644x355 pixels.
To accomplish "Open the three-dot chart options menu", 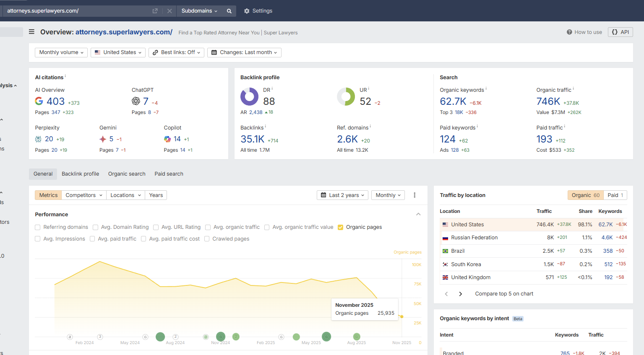I will tap(415, 195).
